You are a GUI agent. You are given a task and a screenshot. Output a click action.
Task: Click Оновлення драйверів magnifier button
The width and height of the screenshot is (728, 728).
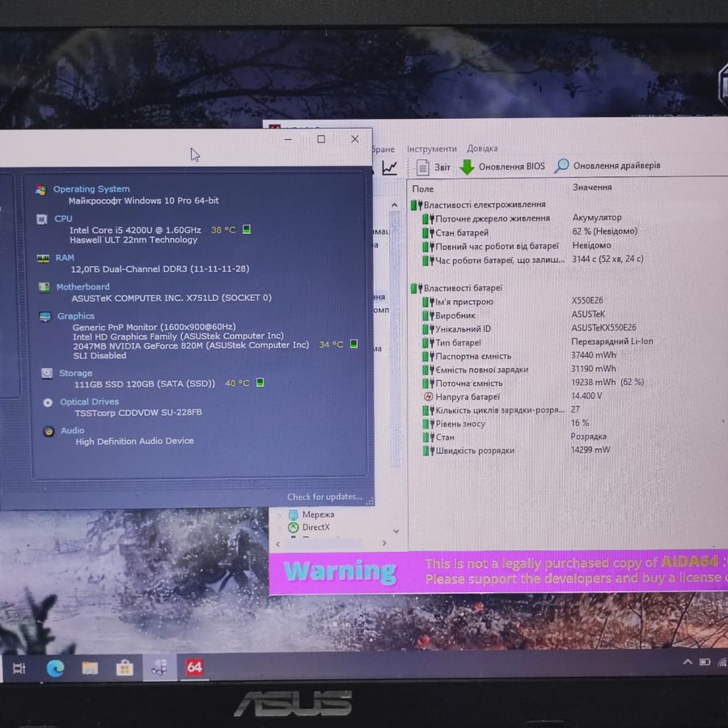[607, 165]
